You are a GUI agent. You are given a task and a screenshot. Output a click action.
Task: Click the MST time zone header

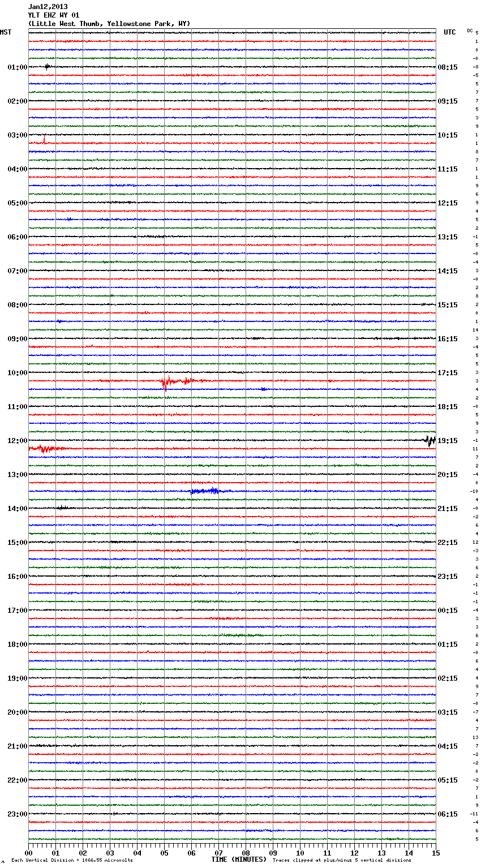pos(6,32)
